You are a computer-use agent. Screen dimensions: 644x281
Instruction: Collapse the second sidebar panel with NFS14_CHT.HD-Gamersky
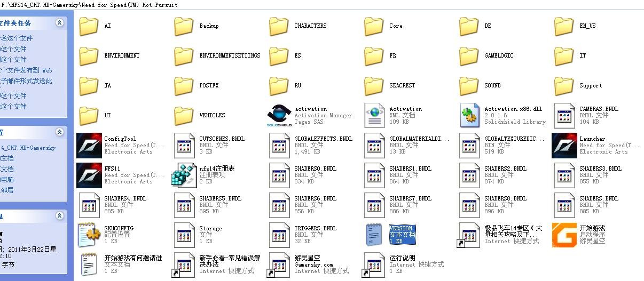coord(59,132)
